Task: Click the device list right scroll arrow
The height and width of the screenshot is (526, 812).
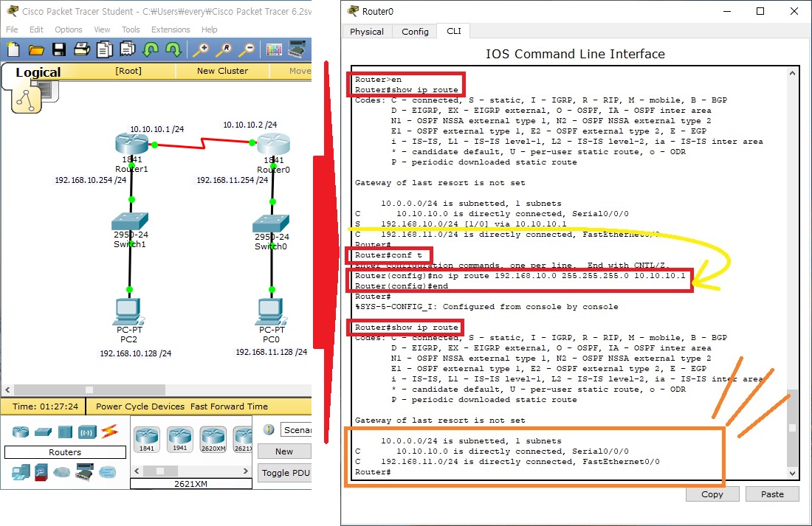Action: click(x=246, y=471)
